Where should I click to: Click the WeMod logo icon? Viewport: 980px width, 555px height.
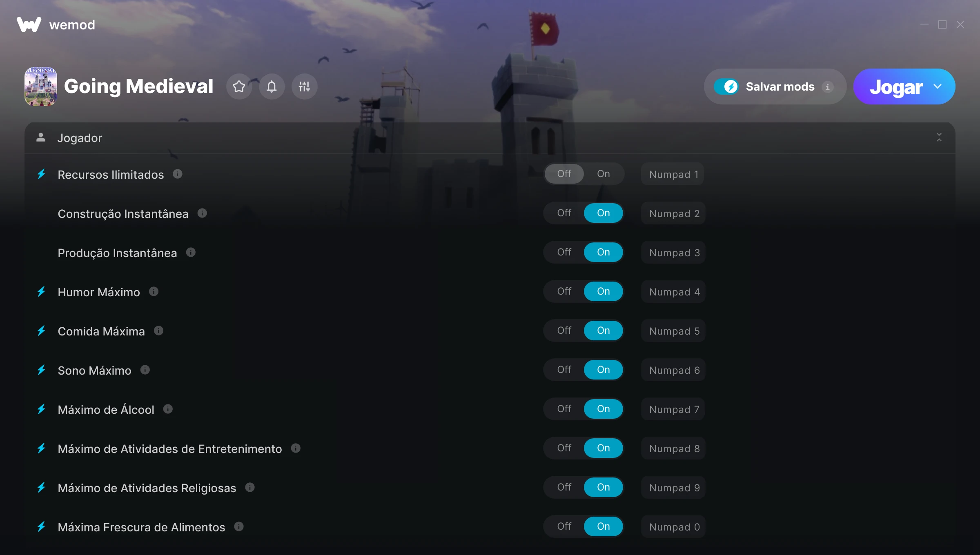29,24
